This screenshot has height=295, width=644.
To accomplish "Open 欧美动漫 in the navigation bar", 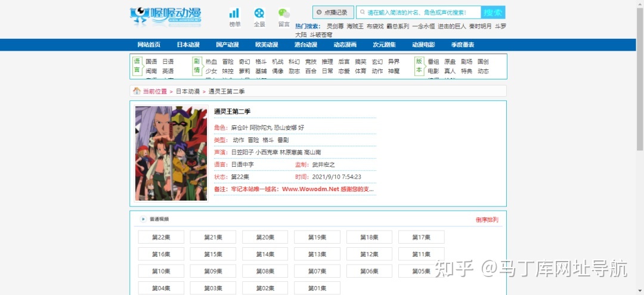I will click(x=267, y=45).
